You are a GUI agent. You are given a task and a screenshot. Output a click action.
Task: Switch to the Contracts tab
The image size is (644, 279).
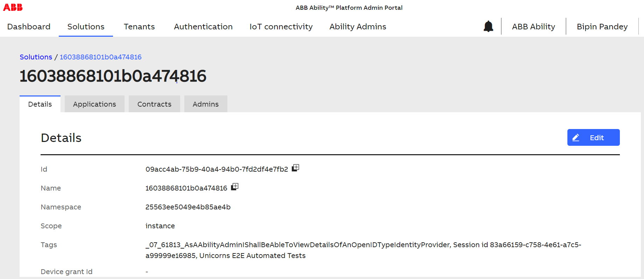click(154, 104)
